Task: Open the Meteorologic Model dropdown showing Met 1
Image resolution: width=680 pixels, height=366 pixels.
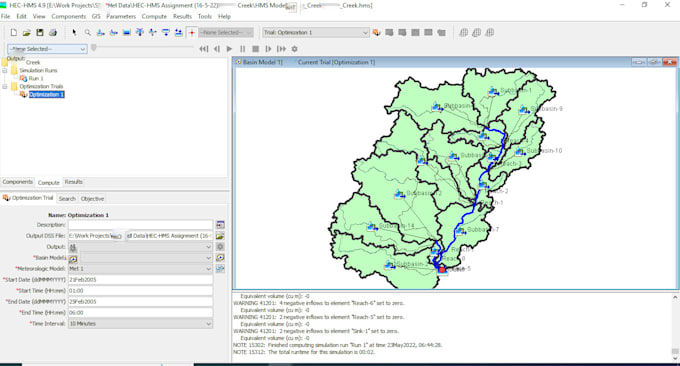Action: click(x=140, y=269)
